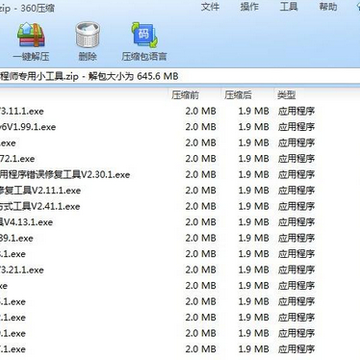This screenshot has width=360, height=360.
Task: Select the file ending in 3.11.1.exe
Action: tap(22, 111)
